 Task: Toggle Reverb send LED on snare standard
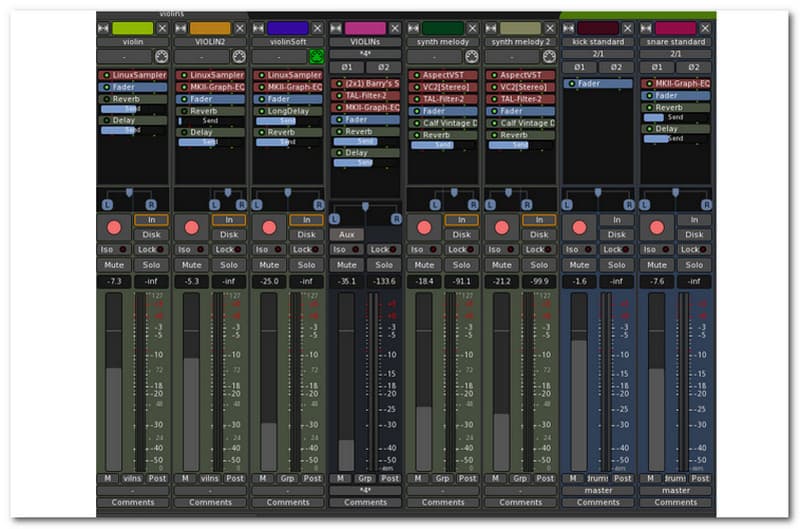(x=649, y=108)
